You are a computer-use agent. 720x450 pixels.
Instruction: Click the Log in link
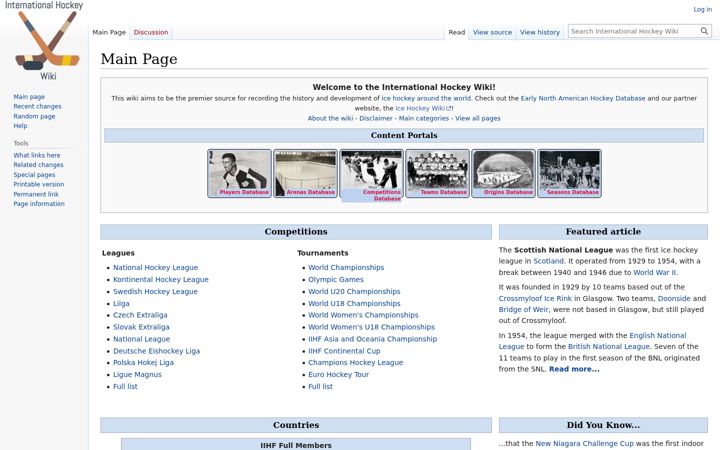(x=703, y=9)
